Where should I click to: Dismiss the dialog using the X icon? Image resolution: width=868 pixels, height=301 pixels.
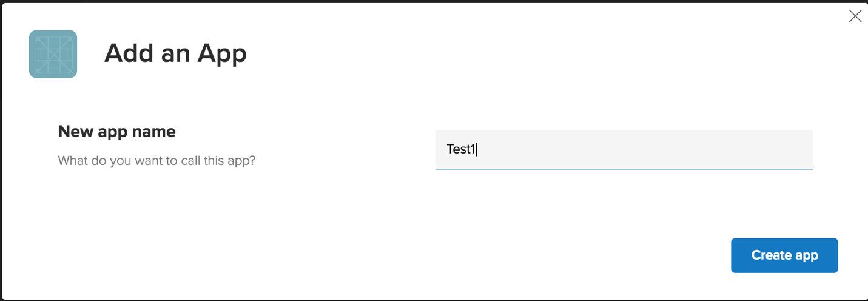855,16
